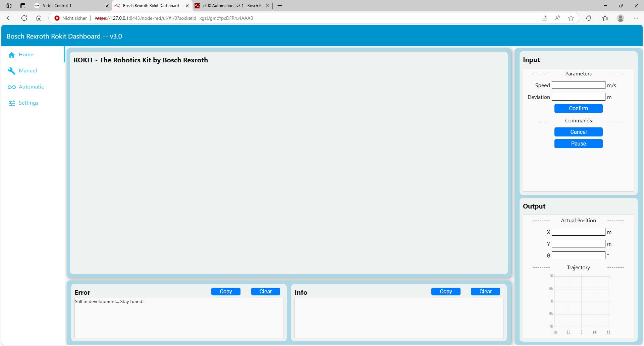644x346 pixels.
Task: Open the split screen icon in address bar
Action: pyautogui.click(x=544, y=18)
